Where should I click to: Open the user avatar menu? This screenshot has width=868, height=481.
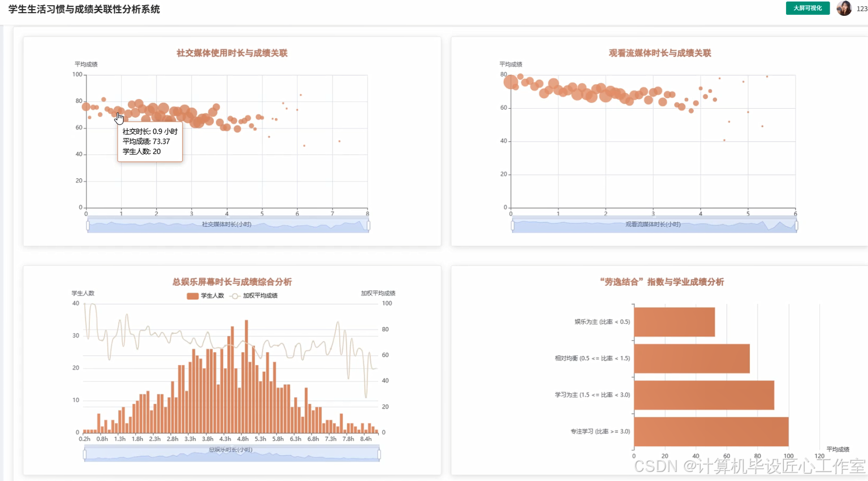click(x=844, y=8)
